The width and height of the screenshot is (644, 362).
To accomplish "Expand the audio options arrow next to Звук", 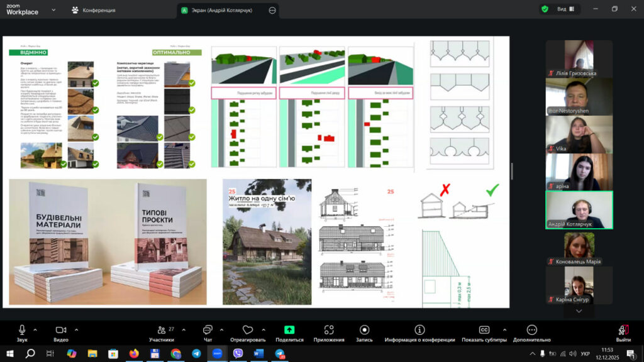I will 35,329.
